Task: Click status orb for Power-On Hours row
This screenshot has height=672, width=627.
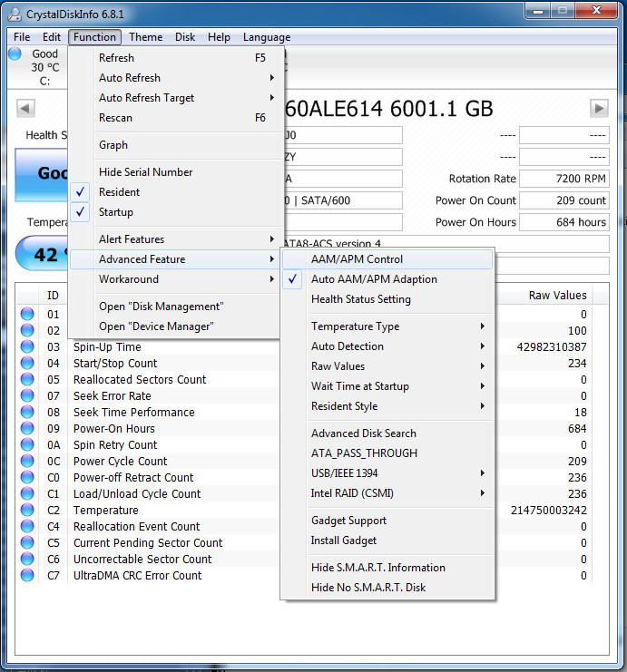Action: coord(27,428)
